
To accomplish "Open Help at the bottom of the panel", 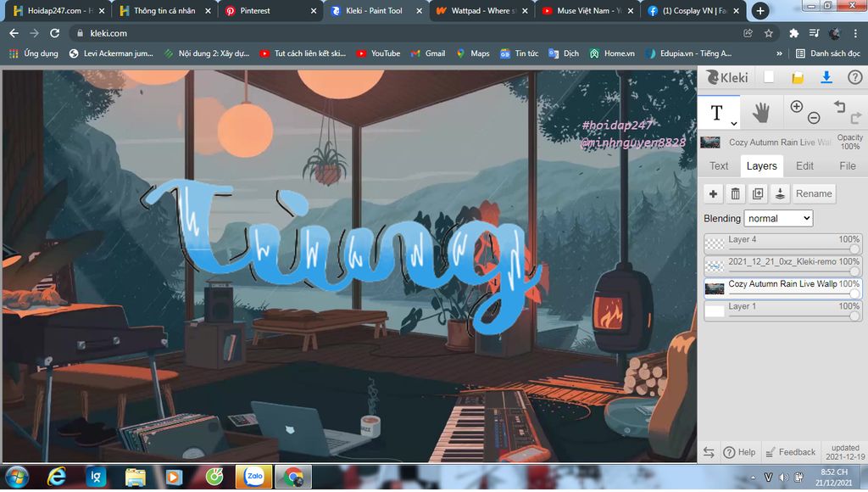I will coord(739,452).
